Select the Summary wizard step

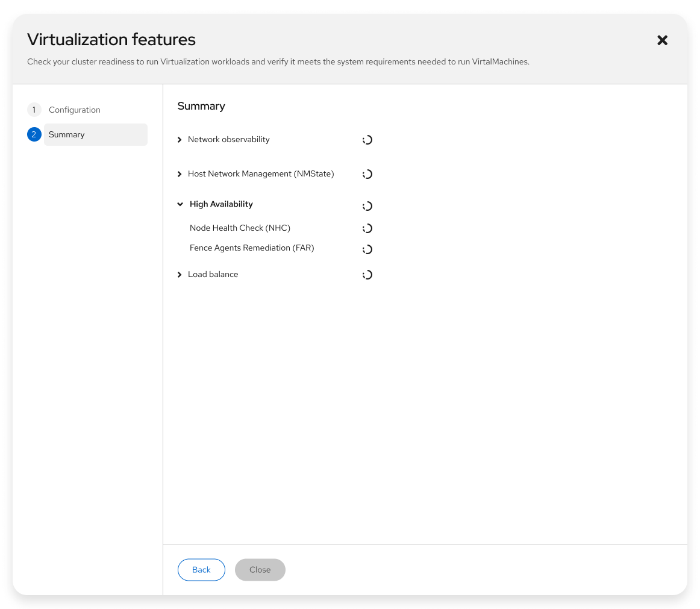67,134
